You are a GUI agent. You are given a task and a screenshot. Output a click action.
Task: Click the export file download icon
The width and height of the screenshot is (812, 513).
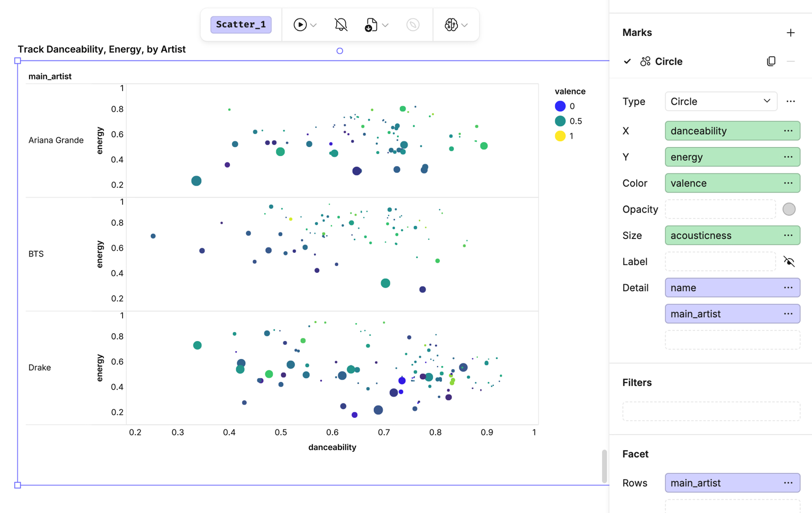click(371, 25)
